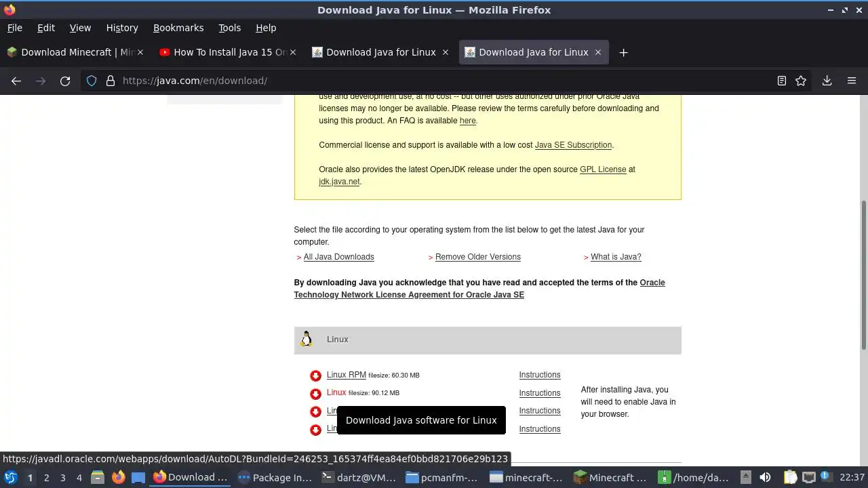Open the History menu
This screenshot has width=868, height=488.
(x=122, y=28)
